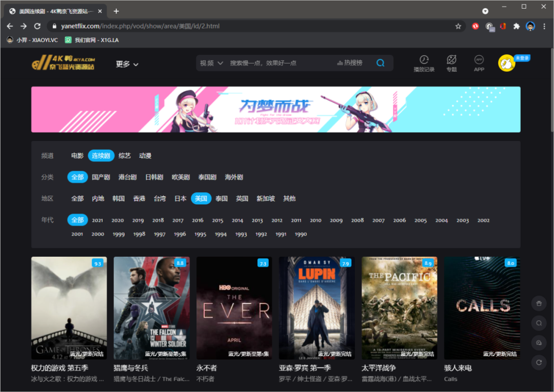The image size is (554, 392).
Task: Open the Lupin 亚森·罗宾 poster
Action: click(316, 308)
